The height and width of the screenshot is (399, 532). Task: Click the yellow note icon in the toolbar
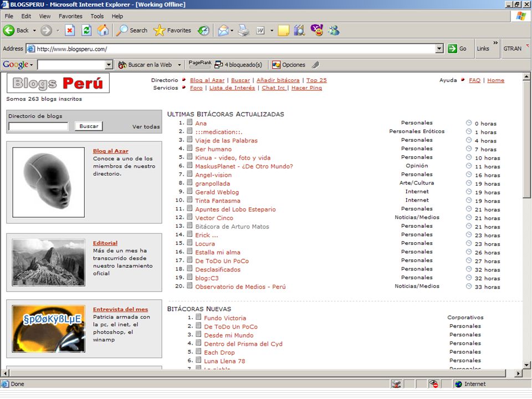tap(283, 30)
